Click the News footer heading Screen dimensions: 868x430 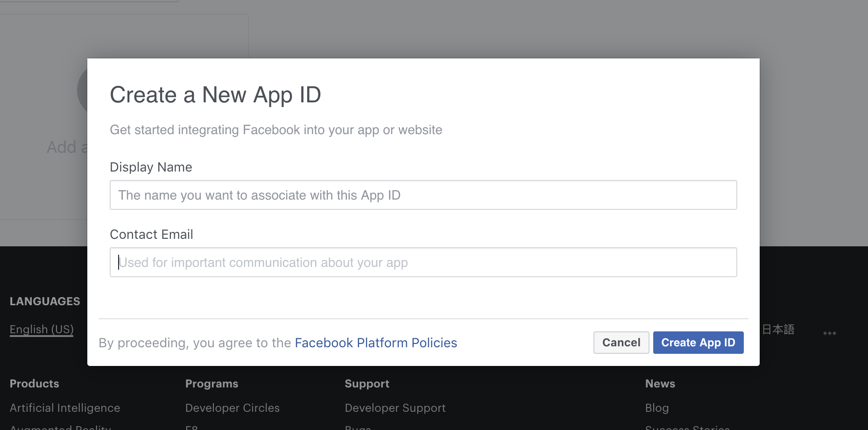[660, 384]
